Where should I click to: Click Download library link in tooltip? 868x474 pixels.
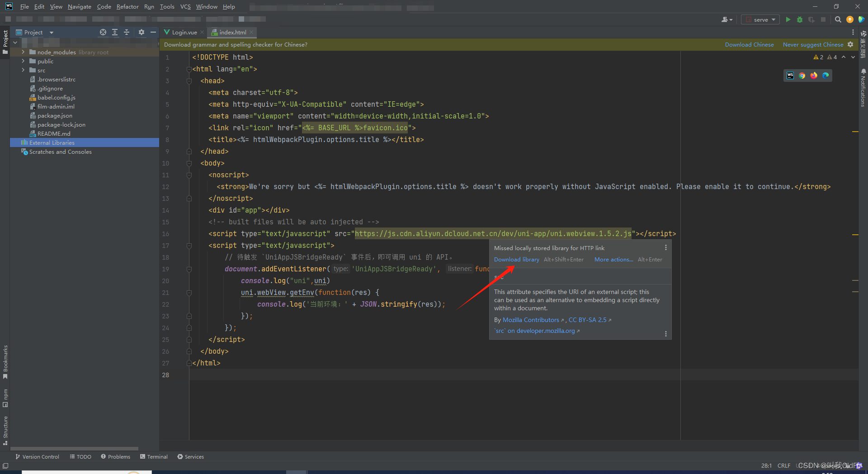point(516,260)
